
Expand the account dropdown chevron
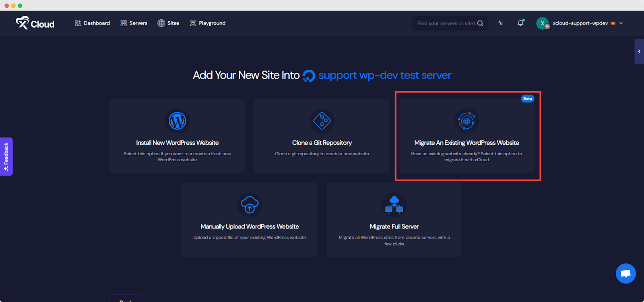(x=621, y=23)
